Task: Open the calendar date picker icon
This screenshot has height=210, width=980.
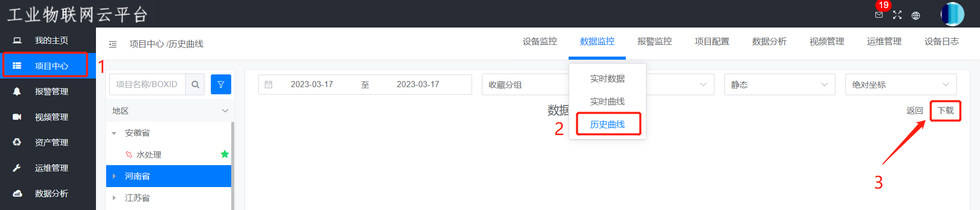Action: coord(268,85)
